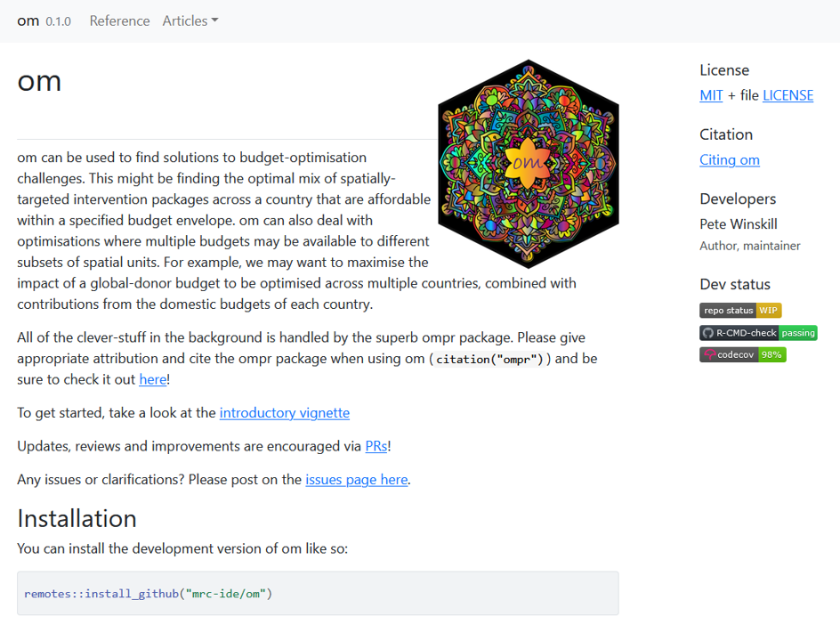Open the issues page here link
Image resolution: width=840 pixels, height=641 pixels.
[x=356, y=479]
